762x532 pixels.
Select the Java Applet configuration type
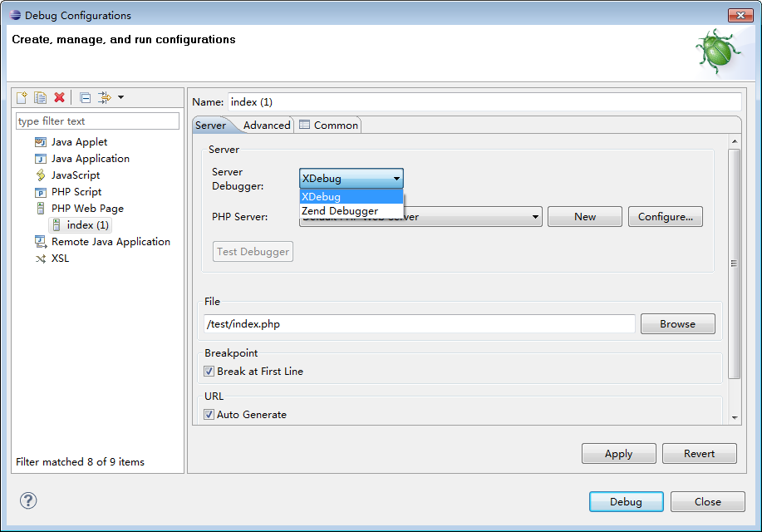click(x=79, y=142)
